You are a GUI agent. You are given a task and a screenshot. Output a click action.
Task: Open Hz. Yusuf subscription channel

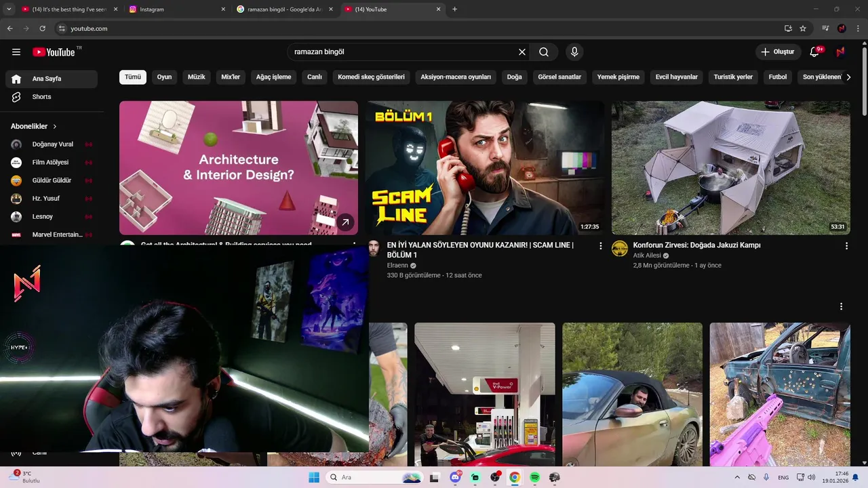coord(52,199)
